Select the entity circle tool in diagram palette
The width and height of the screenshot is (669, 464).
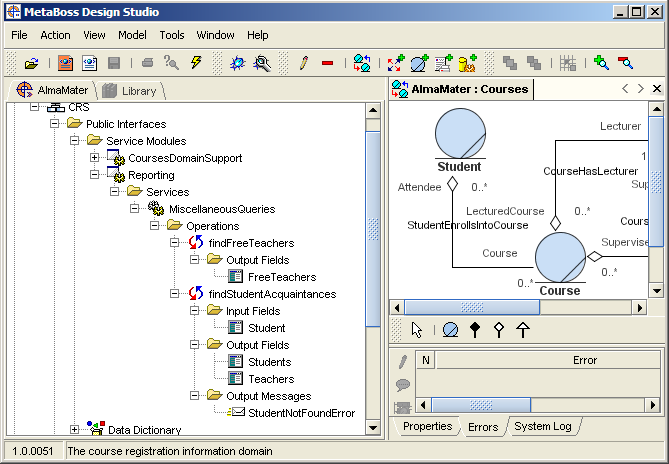point(450,330)
